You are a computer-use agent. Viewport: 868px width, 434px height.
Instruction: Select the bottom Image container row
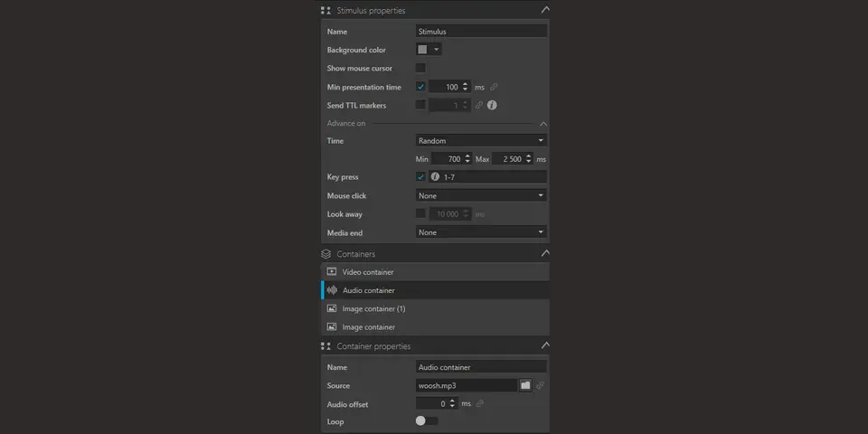(435, 326)
